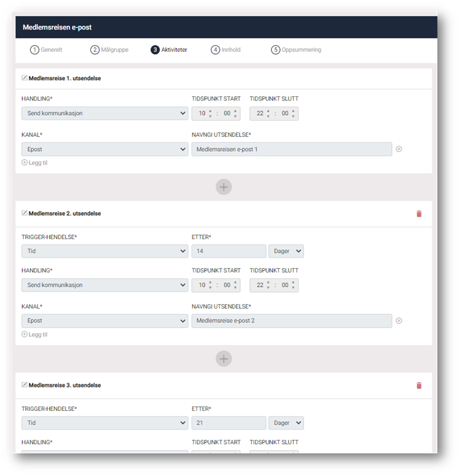Click Etter field containing 21
The width and height of the screenshot is (460, 476).
(228, 423)
